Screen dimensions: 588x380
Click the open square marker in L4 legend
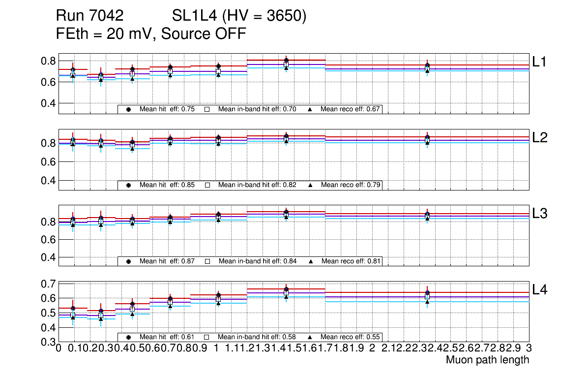click(x=207, y=337)
